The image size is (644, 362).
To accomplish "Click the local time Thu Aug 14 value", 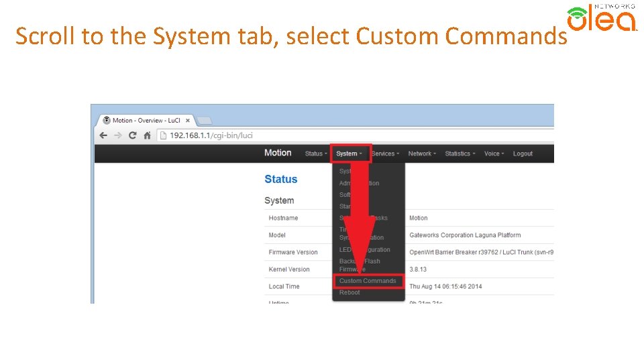I will coord(445,286).
